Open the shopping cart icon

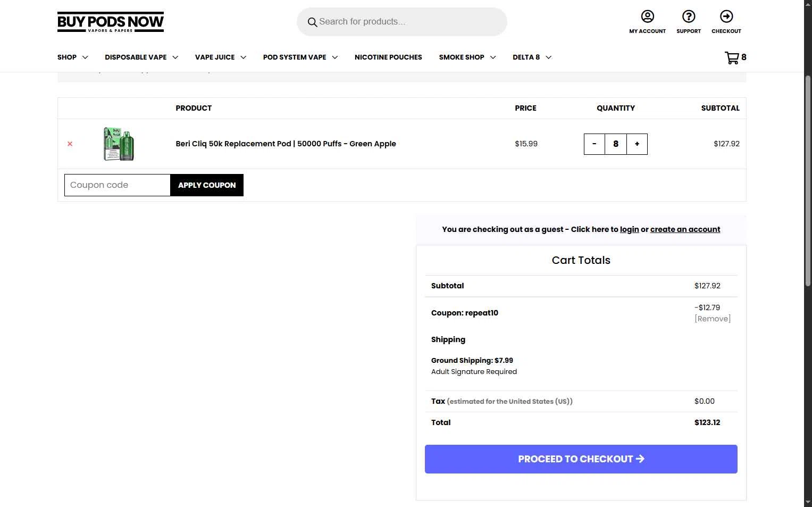pyautogui.click(x=732, y=57)
